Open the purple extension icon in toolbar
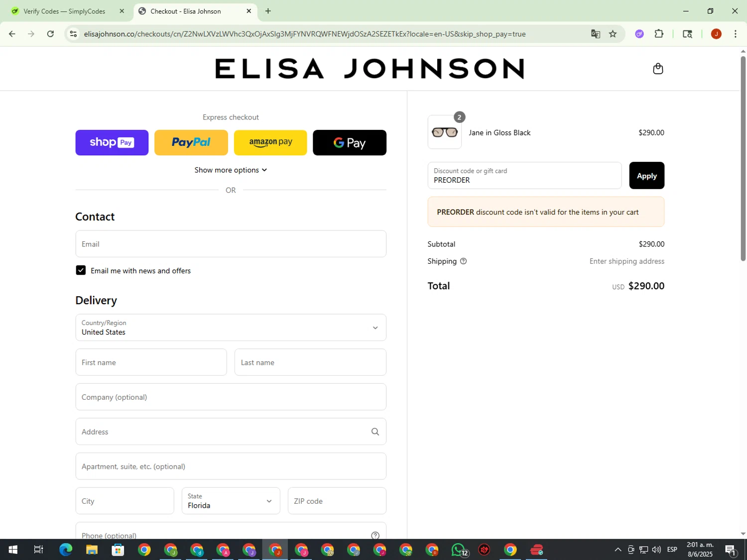747x560 pixels. point(639,34)
